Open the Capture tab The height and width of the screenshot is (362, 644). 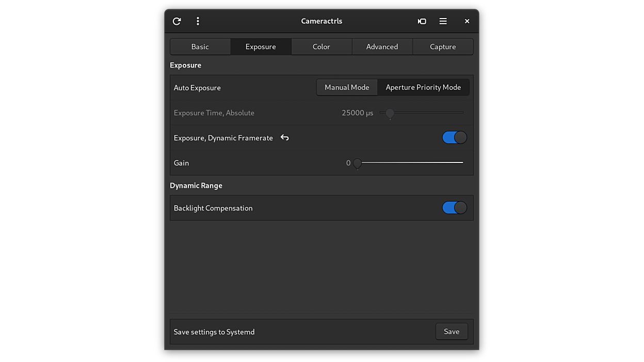[x=443, y=46]
